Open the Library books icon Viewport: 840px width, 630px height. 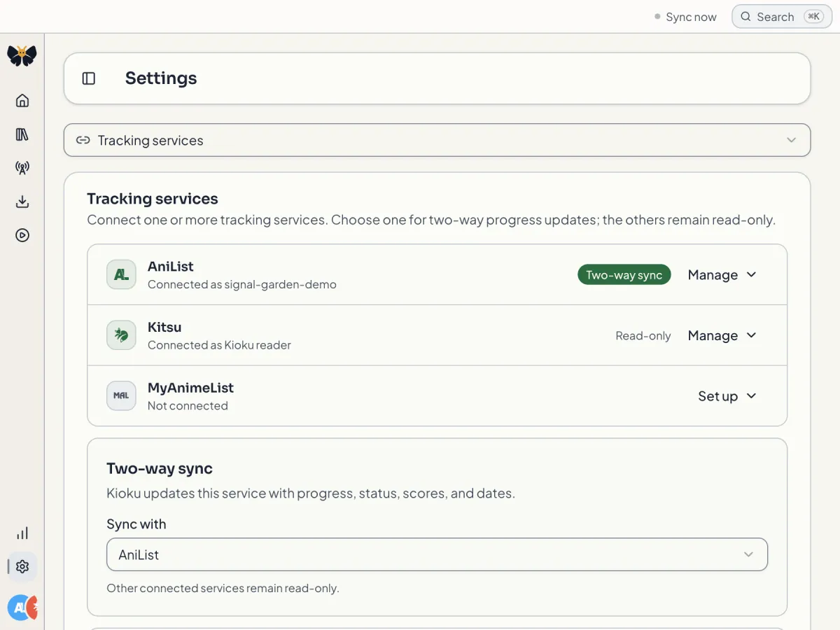tap(22, 134)
